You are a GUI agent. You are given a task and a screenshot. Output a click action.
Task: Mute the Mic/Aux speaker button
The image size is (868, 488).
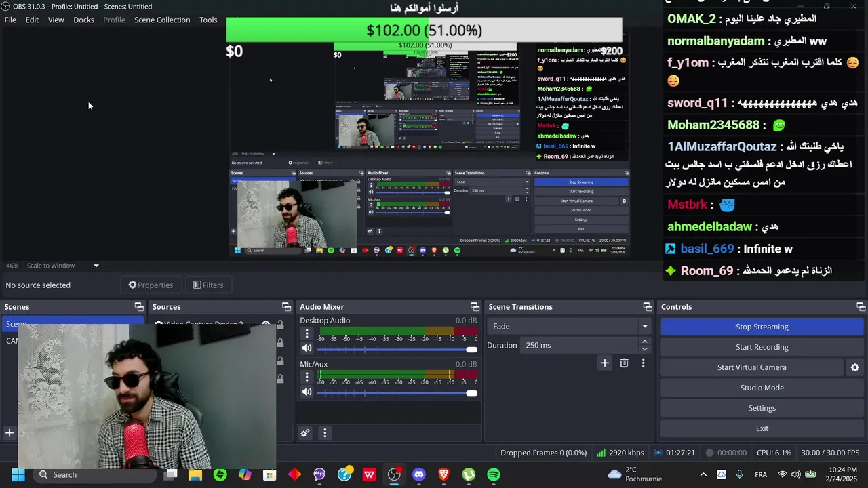tap(307, 392)
